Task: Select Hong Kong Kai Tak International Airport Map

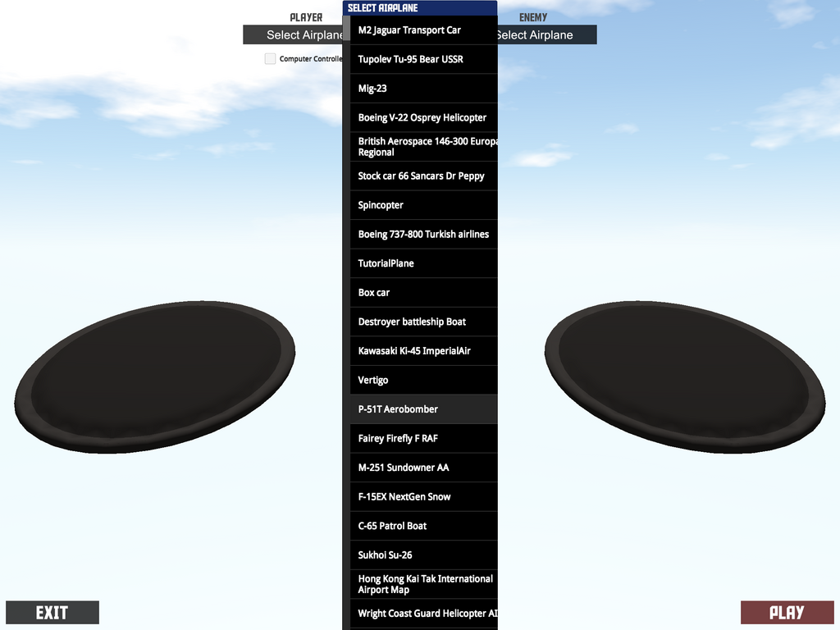Action: pyautogui.click(x=424, y=584)
